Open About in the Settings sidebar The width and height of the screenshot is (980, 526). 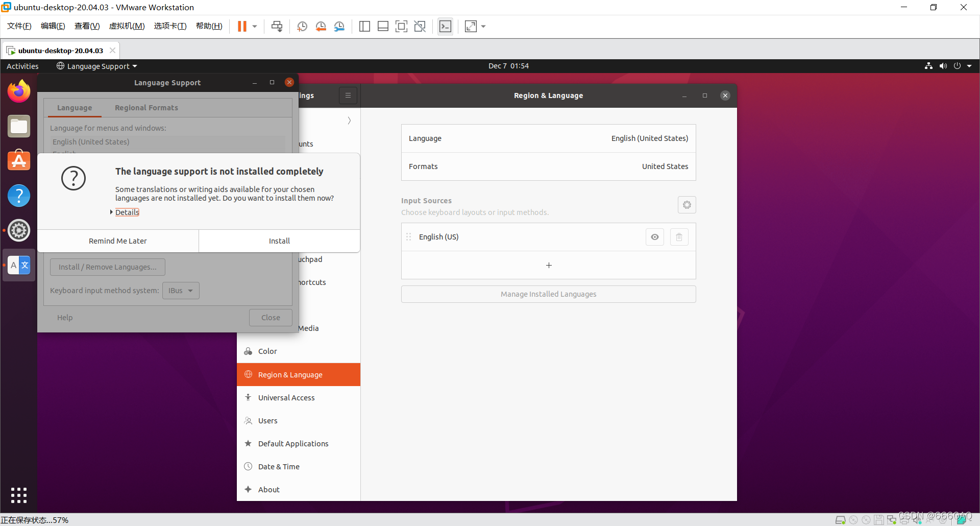pyautogui.click(x=299, y=490)
